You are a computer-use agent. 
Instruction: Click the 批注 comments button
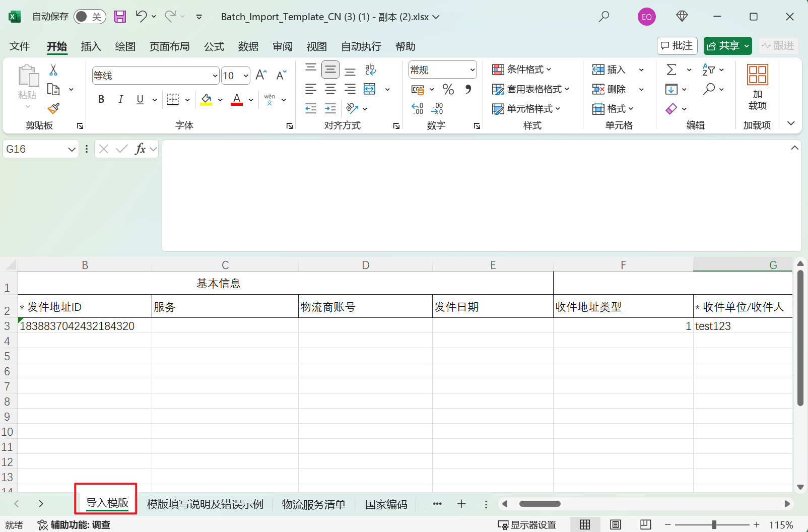677,46
